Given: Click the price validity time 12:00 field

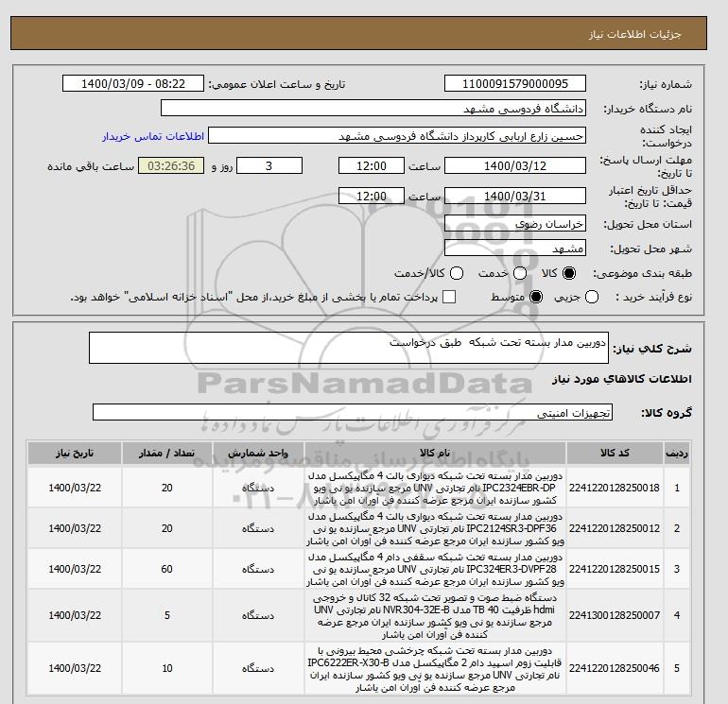Looking at the screenshot, I should [x=372, y=196].
